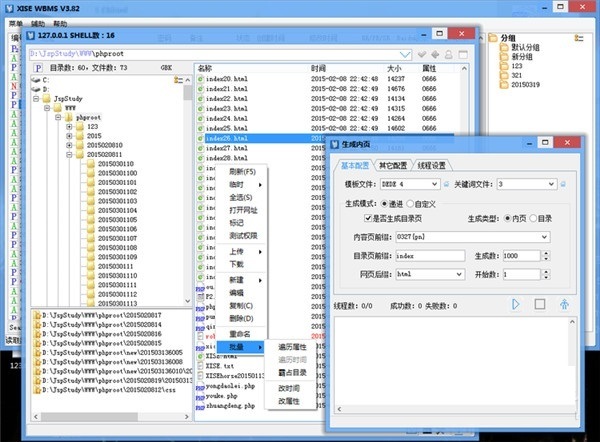Switch to the 线程设置 tab
The width and height of the screenshot is (600, 442).
pos(431,165)
